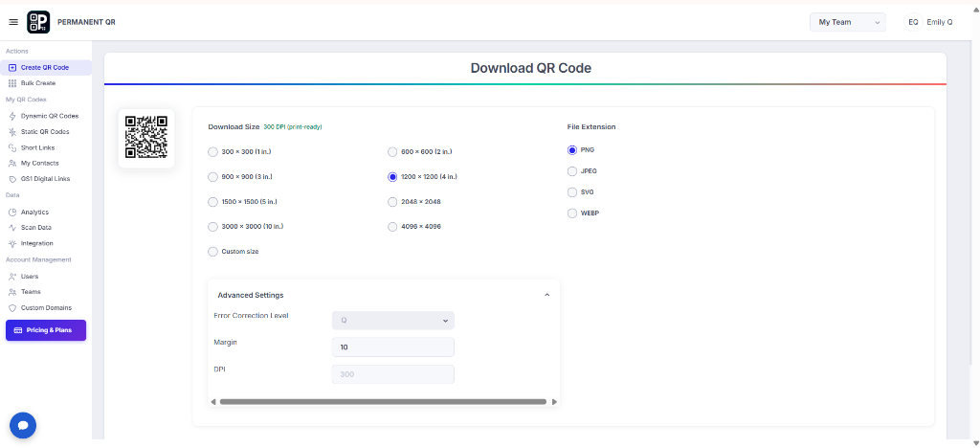Click the Permanent QR logo icon
This screenshot has width=980, height=448.
pos(38,22)
